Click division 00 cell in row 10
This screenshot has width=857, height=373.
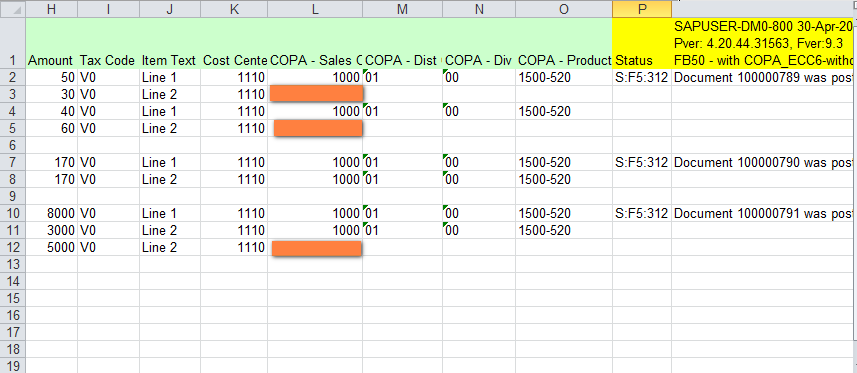[479, 213]
